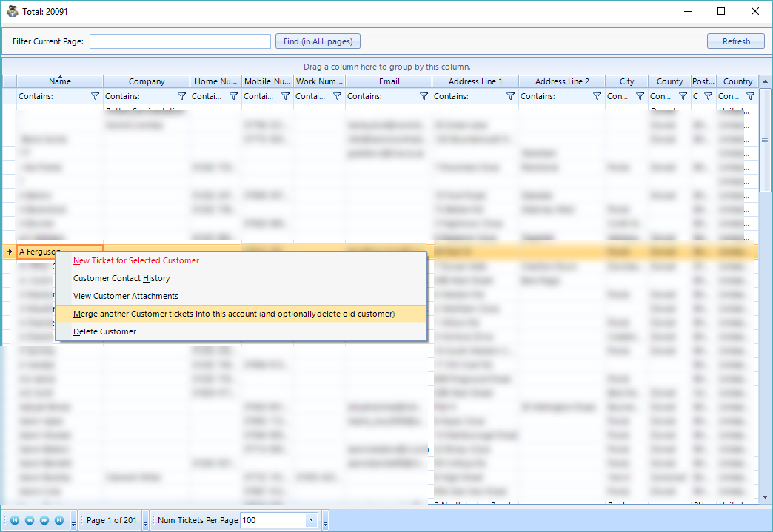The height and width of the screenshot is (532, 773).
Task: Select the A Ferguson name cell
Action: [60, 252]
